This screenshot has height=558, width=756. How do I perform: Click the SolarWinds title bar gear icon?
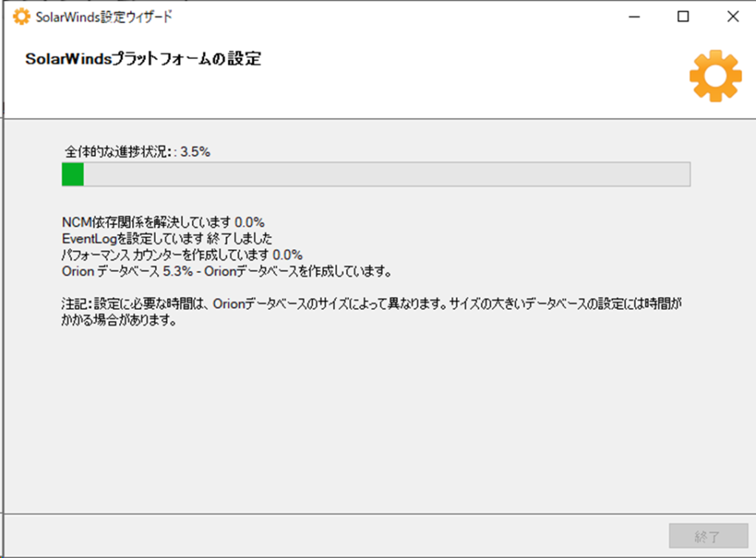[x=21, y=17]
